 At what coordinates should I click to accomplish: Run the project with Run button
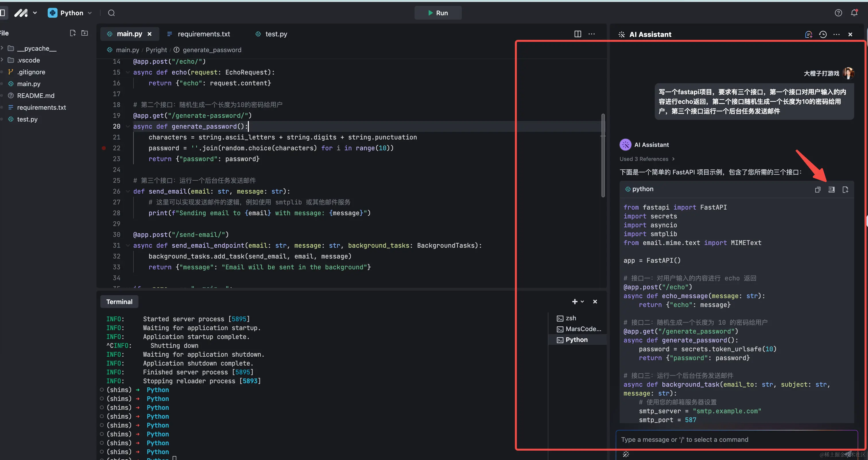pos(438,13)
